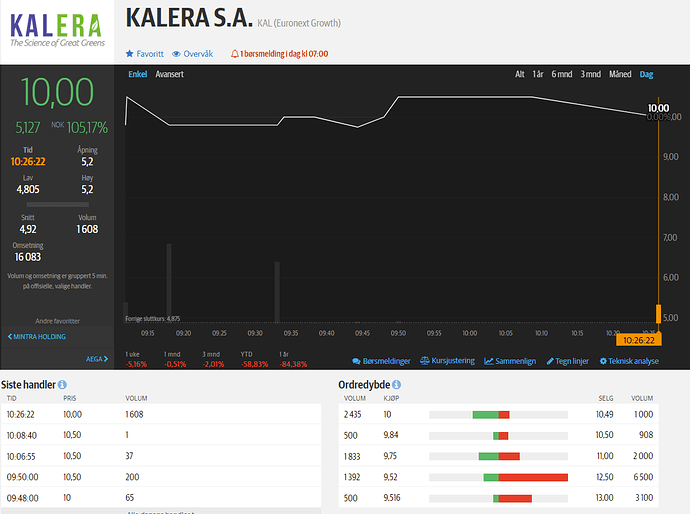Screen dimensions: 690x514
Task: Click the sell price 12,50
Action: (x=605, y=477)
